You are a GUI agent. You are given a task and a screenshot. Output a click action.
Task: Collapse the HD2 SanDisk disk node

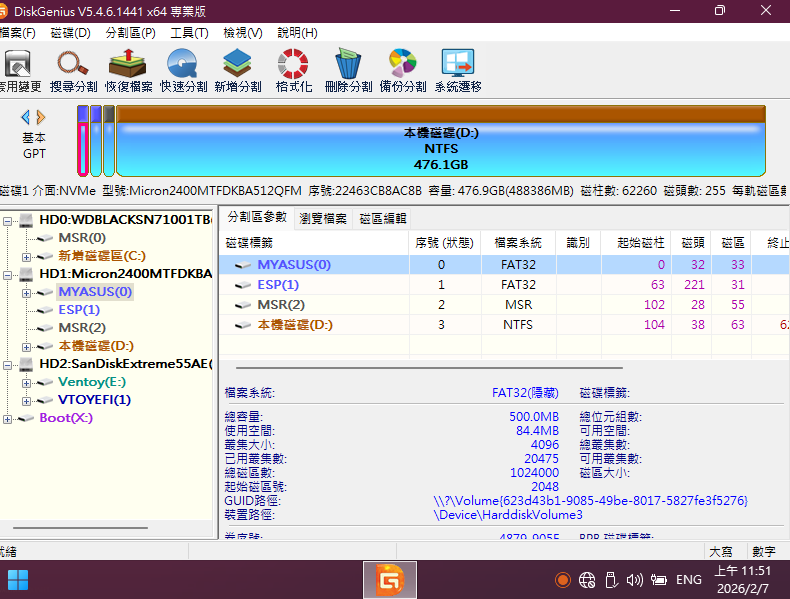pyautogui.click(x=8, y=365)
